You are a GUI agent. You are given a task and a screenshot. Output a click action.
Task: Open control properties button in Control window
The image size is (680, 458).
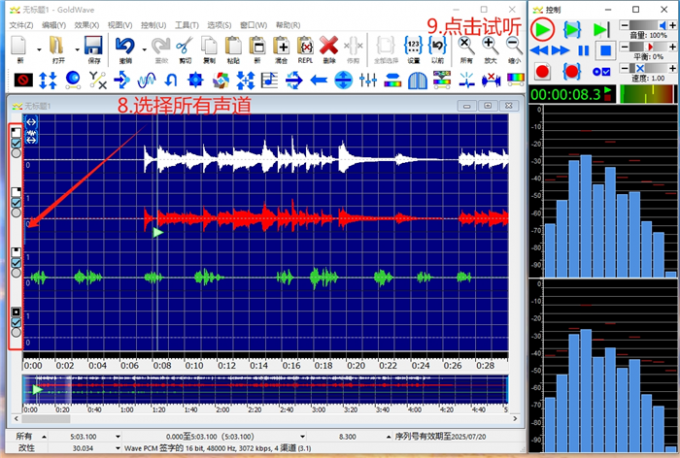pos(602,72)
